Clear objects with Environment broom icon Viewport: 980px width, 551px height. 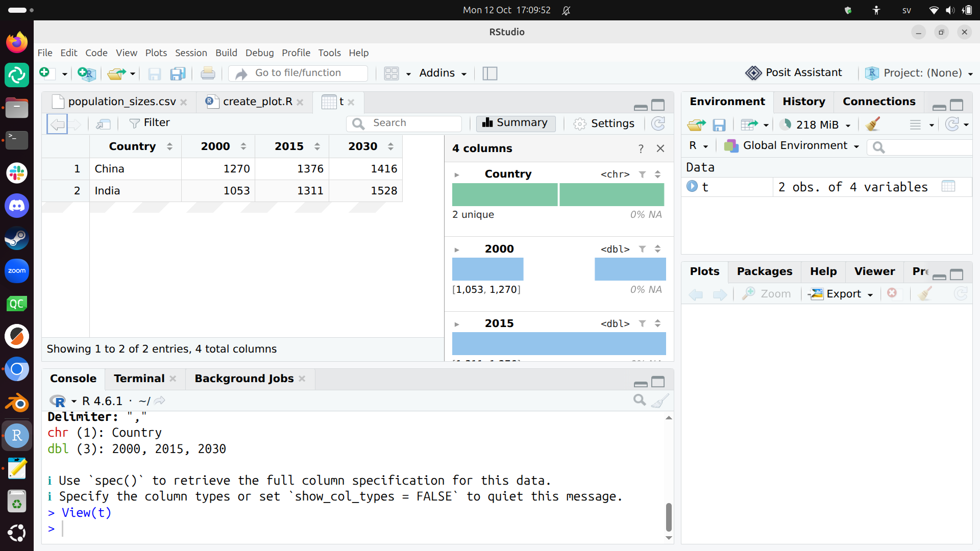[873, 124]
